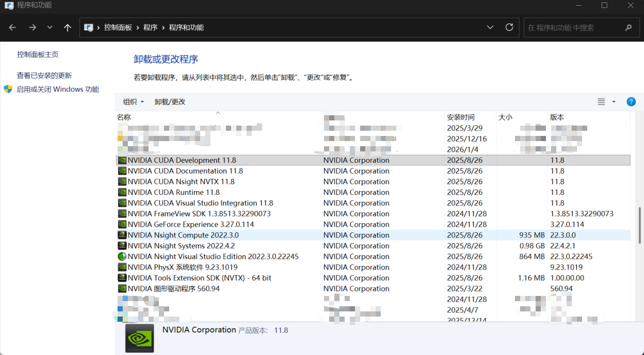
Task: Open the view options dropdown arrow
Action: pyautogui.click(x=614, y=102)
